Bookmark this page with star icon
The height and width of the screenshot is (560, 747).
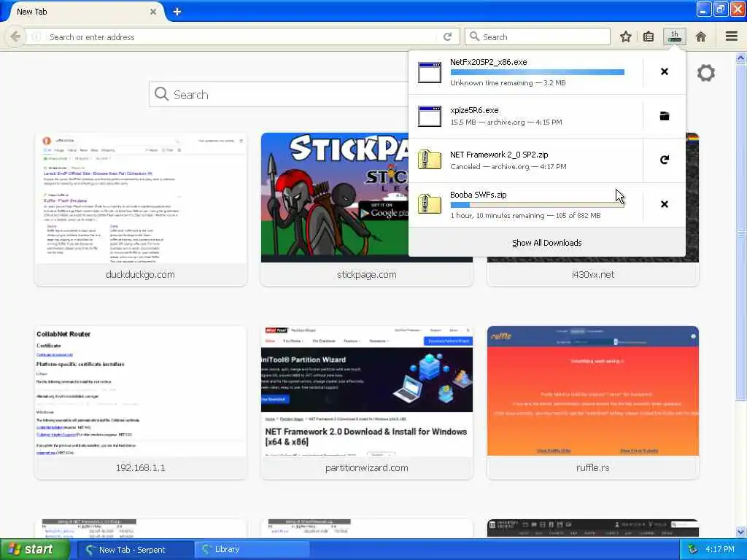click(x=625, y=36)
